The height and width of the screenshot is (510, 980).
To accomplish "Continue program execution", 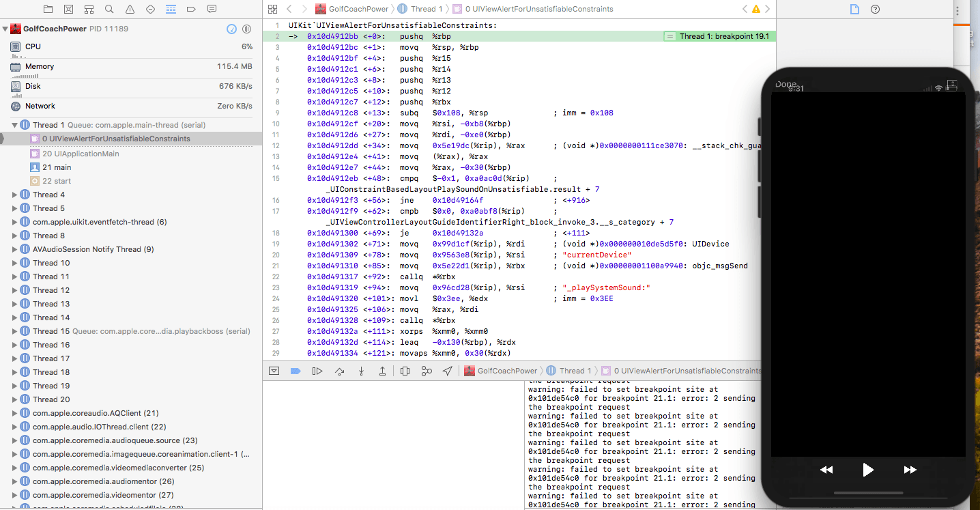I will pyautogui.click(x=317, y=371).
